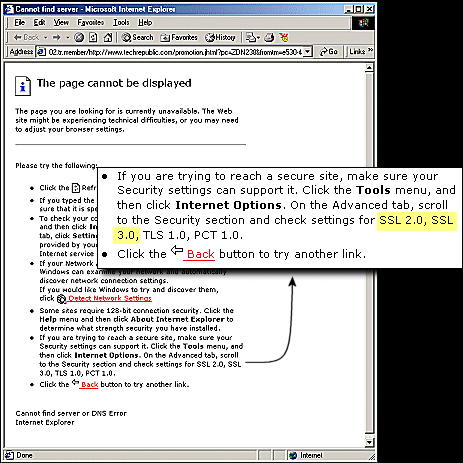The image size is (463, 463).
Task: Minimize the Internet Explorer window
Action: (x=349, y=9)
